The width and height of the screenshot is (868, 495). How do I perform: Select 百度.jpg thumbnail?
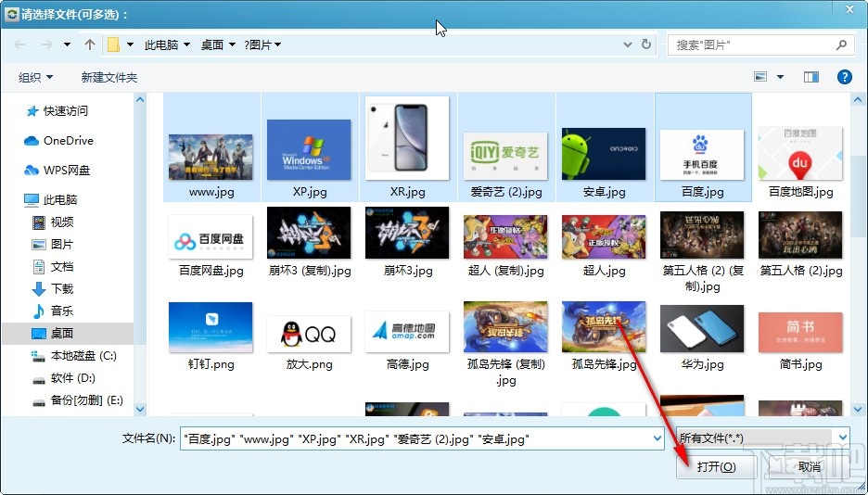[702, 154]
